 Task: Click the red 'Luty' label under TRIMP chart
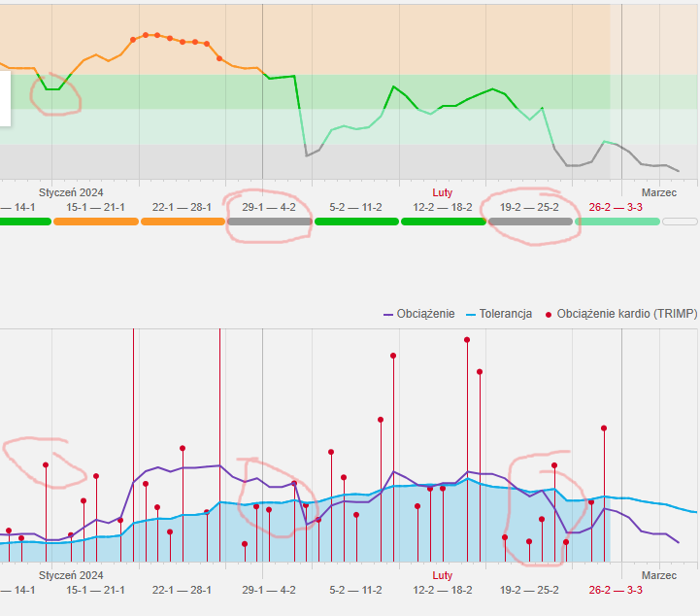[443, 575]
